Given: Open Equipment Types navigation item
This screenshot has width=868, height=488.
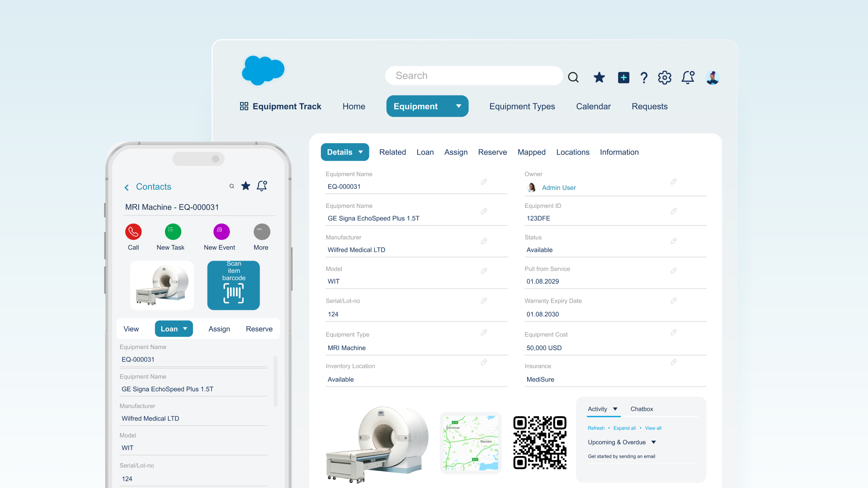Looking at the screenshot, I should click(522, 106).
